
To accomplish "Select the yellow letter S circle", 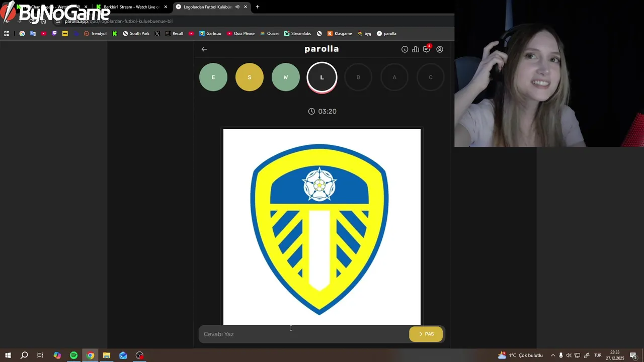I will click(x=250, y=77).
